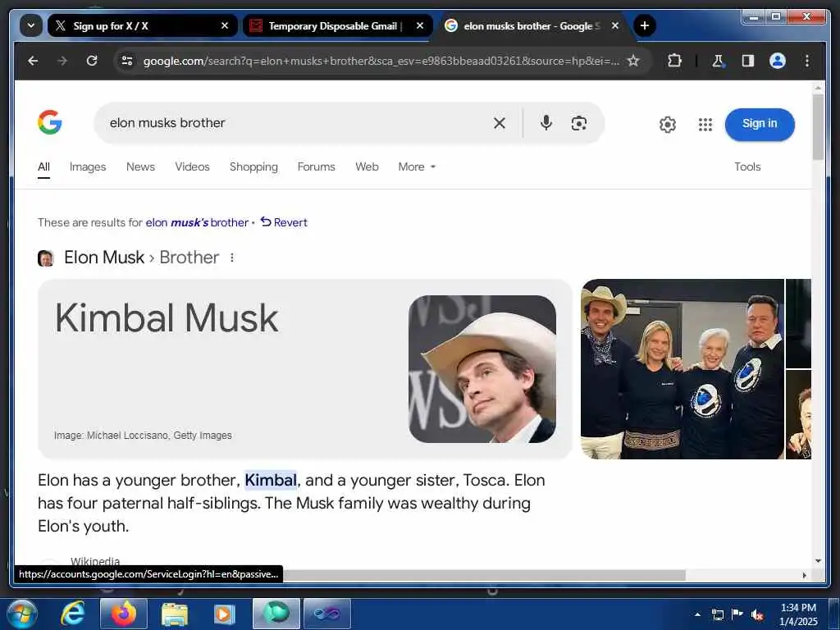Switch to Videos results
This screenshot has width=840, height=630.
192,167
